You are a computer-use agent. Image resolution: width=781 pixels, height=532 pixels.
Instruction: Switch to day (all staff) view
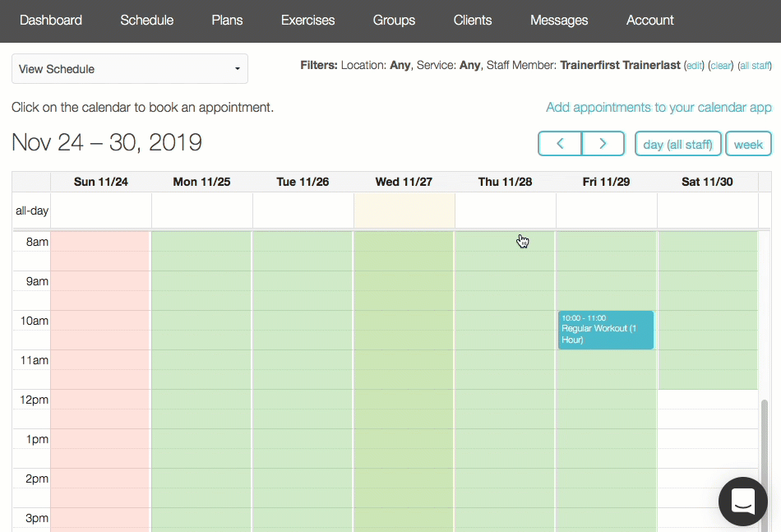(678, 144)
